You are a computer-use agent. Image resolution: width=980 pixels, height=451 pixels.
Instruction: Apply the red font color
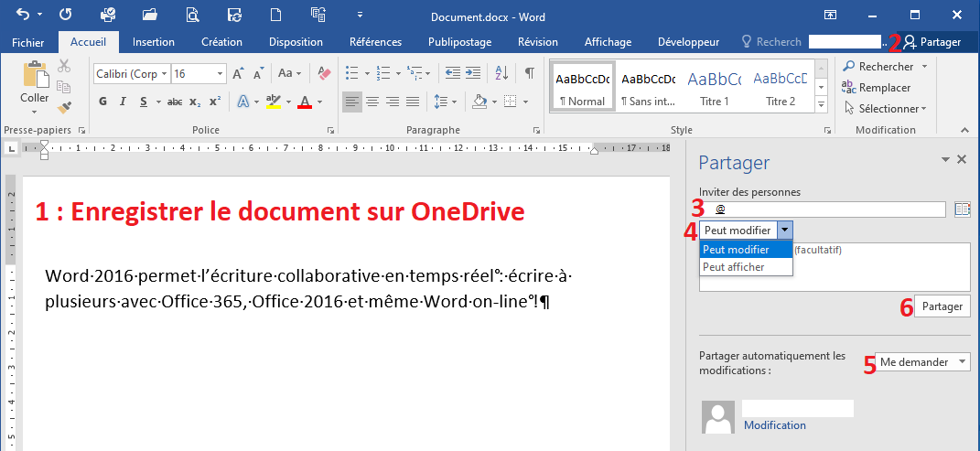click(x=305, y=102)
